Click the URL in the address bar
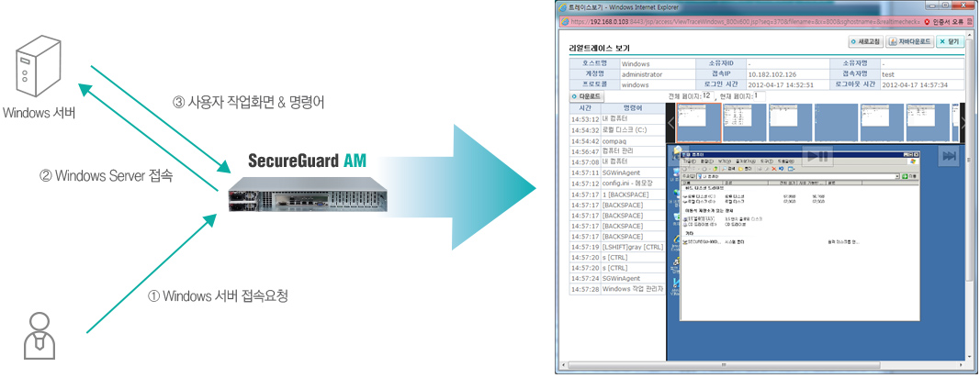This screenshot has width=980, height=378. coord(745,21)
